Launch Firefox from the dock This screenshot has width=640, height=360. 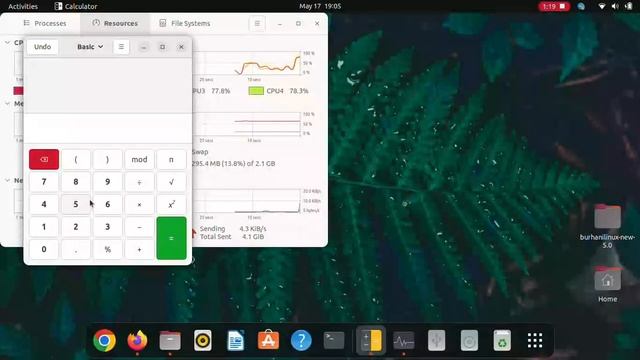pyautogui.click(x=137, y=340)
